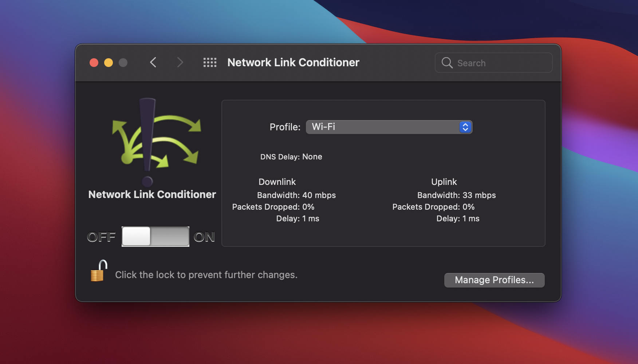Click the Network Link Conditioner title text

293,62
